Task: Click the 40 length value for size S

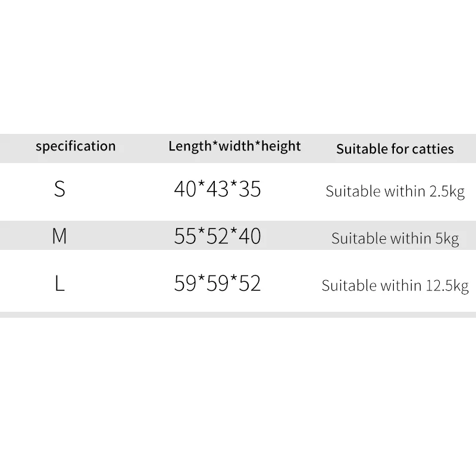Action: [185, 190]
